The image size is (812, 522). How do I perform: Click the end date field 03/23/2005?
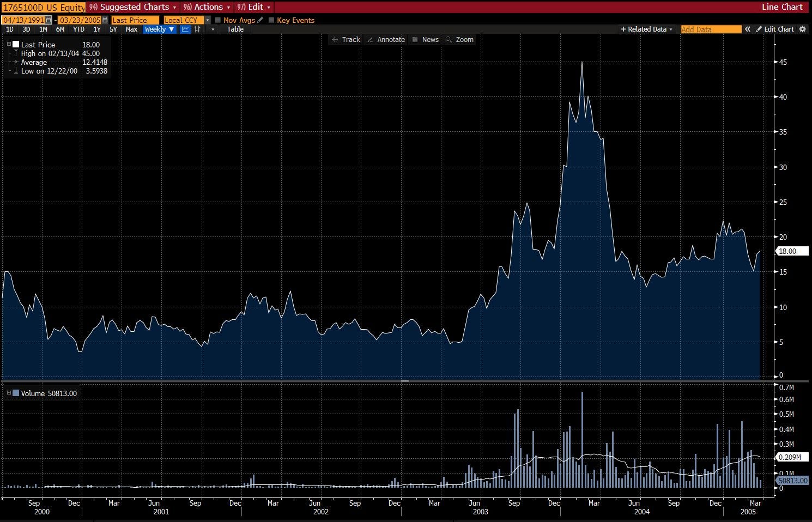80,20
